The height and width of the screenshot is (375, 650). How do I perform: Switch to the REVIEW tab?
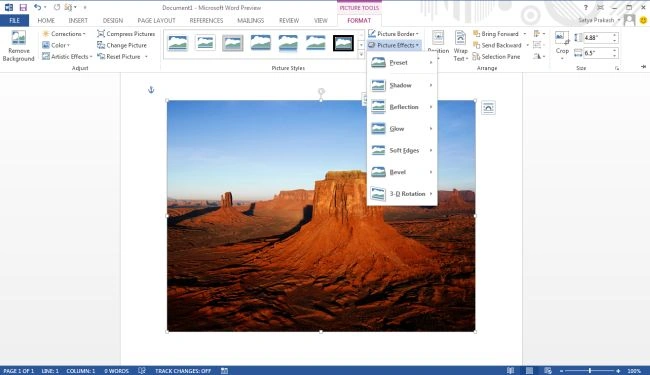click(x=289, y=20)
